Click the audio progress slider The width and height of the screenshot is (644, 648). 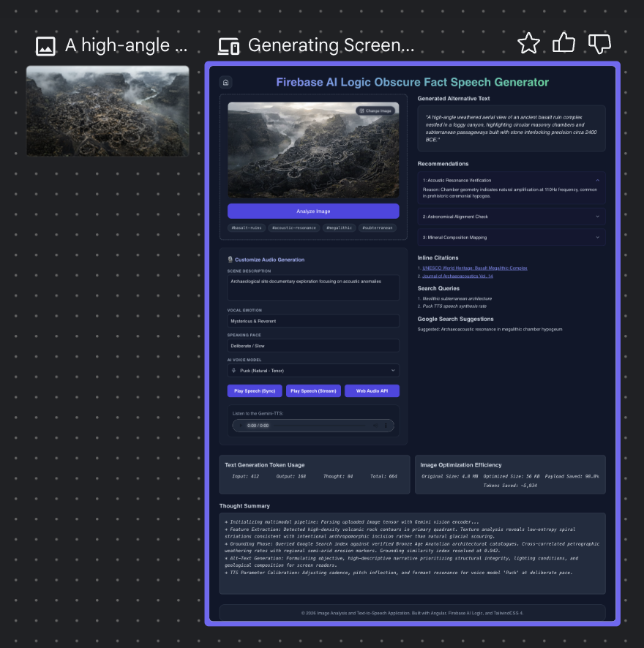pyautogui.click(x=320, y=426)
